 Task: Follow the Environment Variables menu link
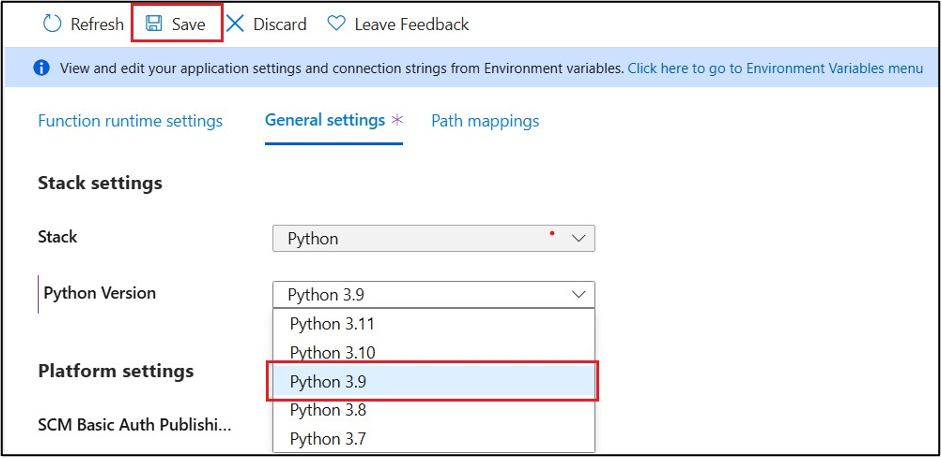click(775, 68)
